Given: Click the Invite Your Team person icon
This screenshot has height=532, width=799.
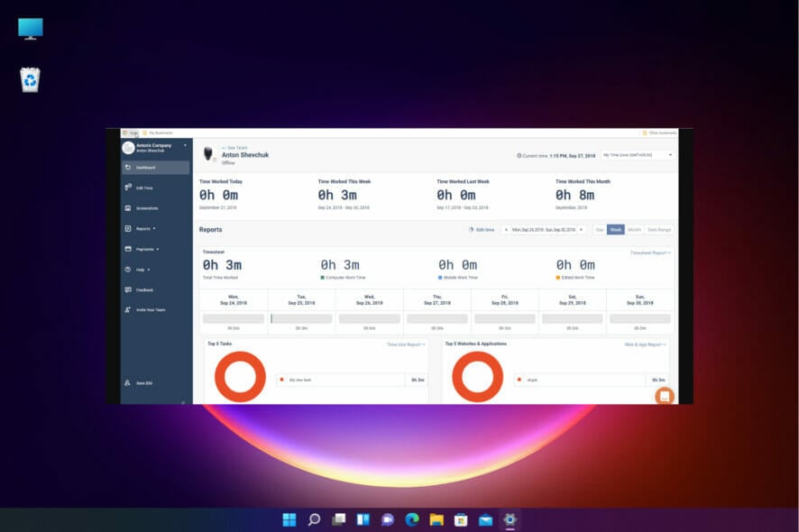Looking at the screenshot, I should [x=128, y=310].
